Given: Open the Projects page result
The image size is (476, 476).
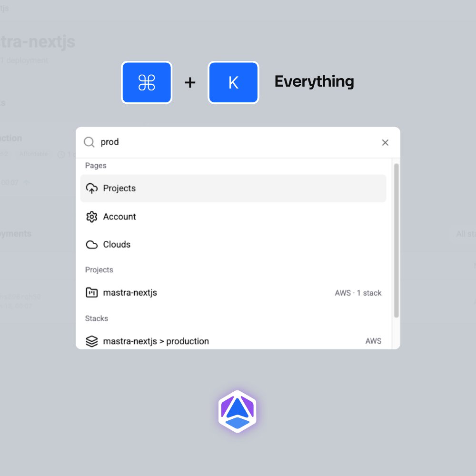Looking at the screenshot, I should pyautogui.click(x=233, y=188).
